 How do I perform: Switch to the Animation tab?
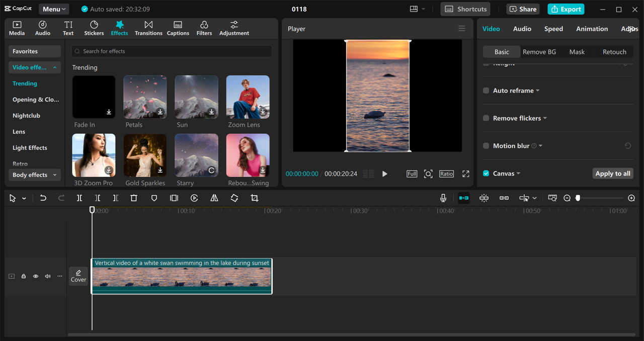click(x=592, y=29)
